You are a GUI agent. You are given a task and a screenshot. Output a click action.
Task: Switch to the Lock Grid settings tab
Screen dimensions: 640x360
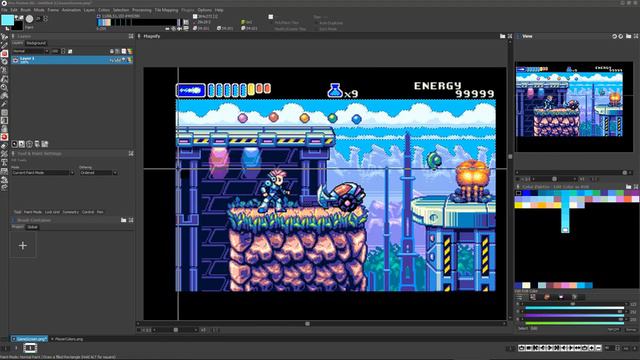tap(52, 212)
